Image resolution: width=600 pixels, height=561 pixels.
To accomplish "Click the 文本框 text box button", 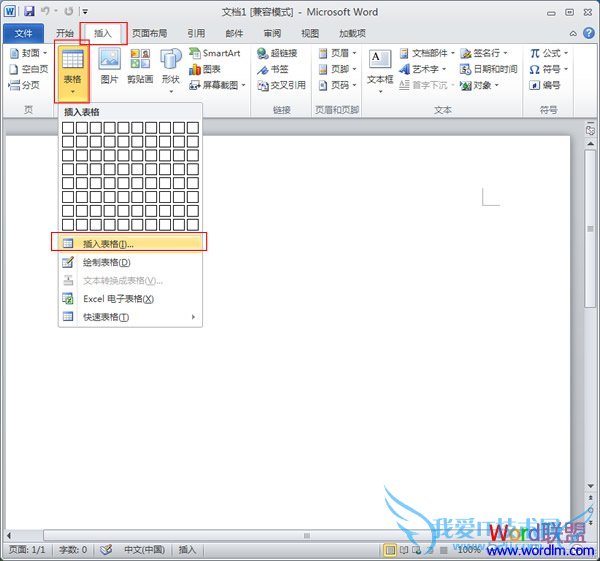I will pyautogui.click(x=380, y=71).
